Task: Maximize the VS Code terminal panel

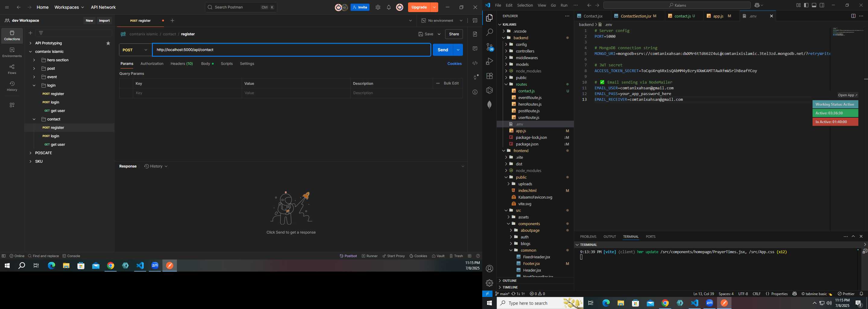Action: coord(853,237)
